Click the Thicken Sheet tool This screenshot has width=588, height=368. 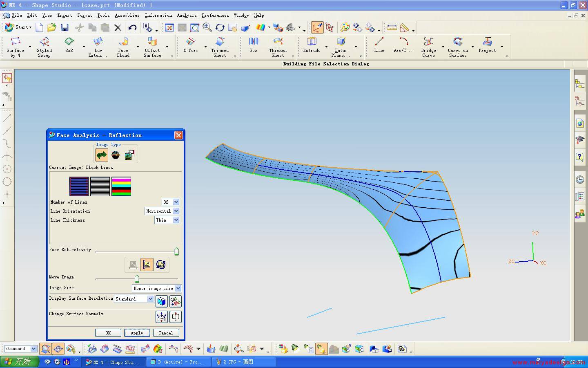pos(278,47)
